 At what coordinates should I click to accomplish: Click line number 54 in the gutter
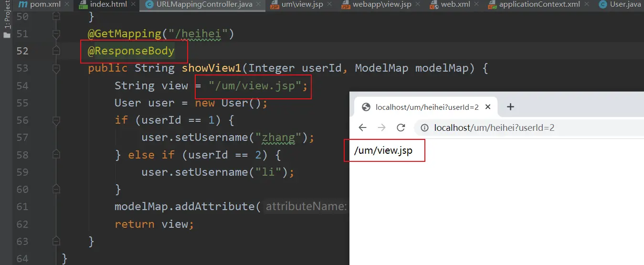click(x=22, y=85)
